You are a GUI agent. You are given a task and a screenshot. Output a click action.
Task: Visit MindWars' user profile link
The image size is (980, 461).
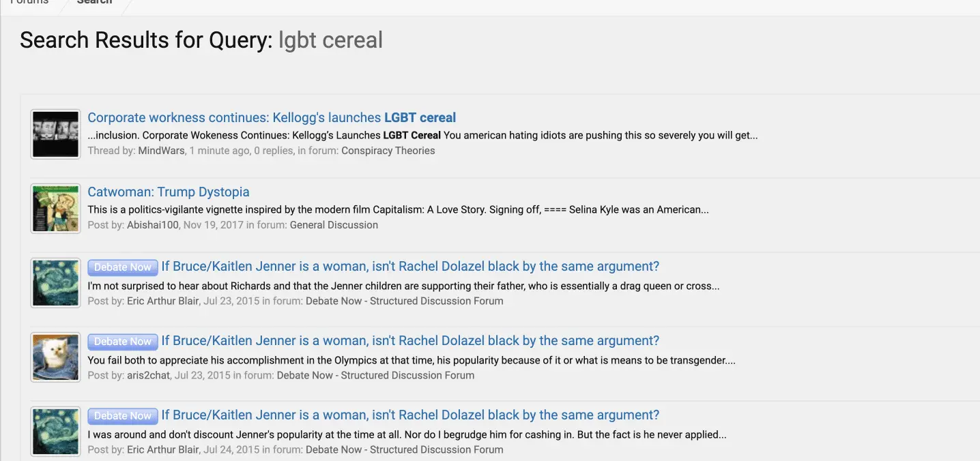pyautogui.click(x=161, y=151)
